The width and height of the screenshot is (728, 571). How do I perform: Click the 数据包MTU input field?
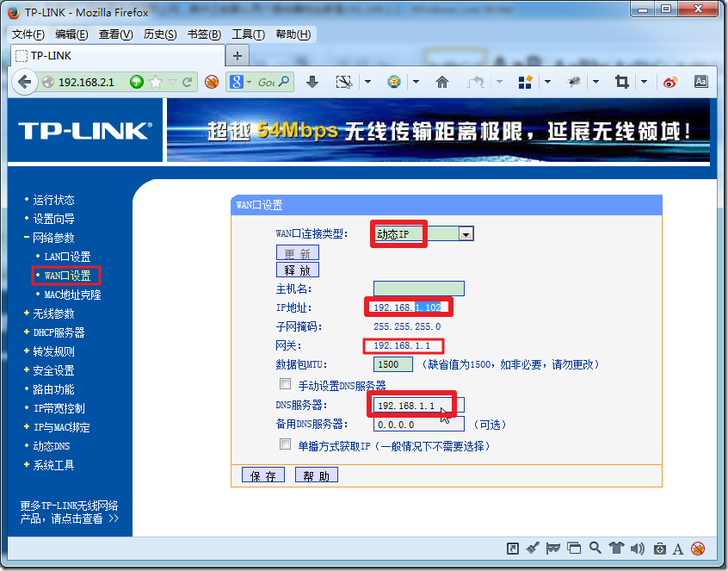392,364
